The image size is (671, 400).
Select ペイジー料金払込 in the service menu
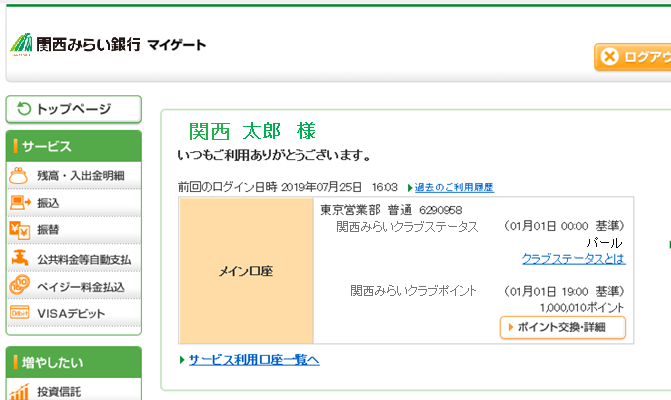pyautogui.click(x=74, y=285)
